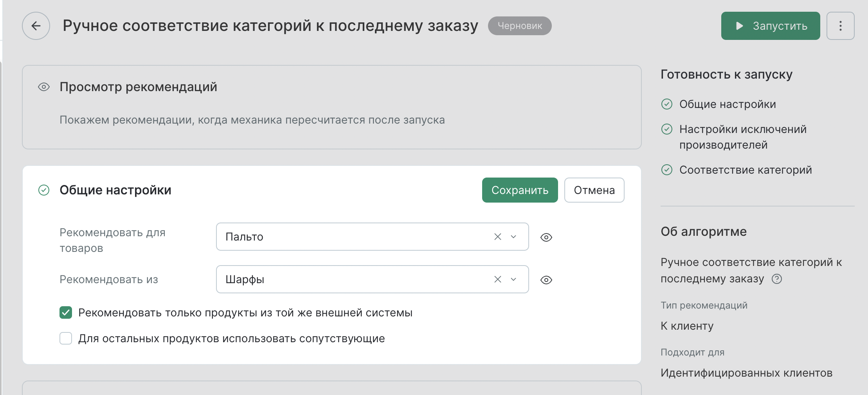Click the Тип рекомендаций label

click(704, 305)
